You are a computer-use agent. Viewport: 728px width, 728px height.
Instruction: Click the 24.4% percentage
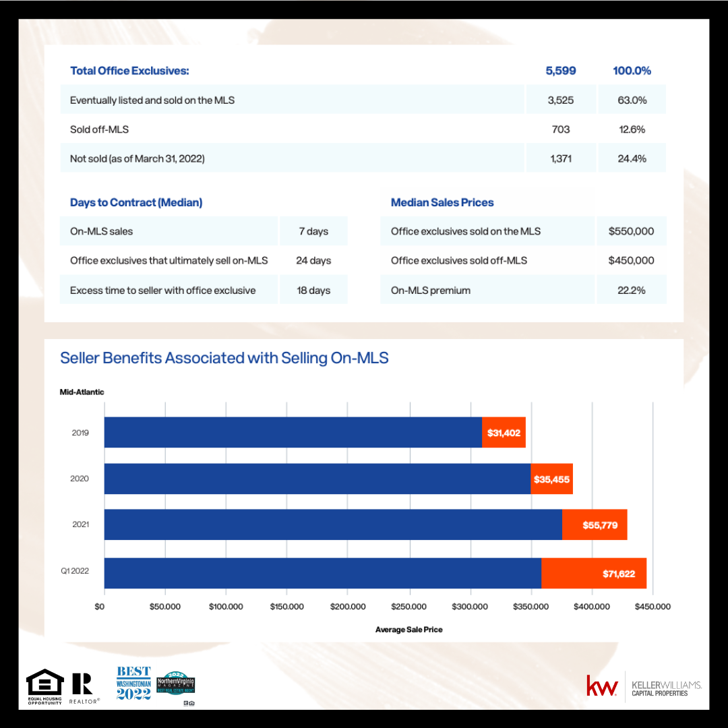click(632, 159)
